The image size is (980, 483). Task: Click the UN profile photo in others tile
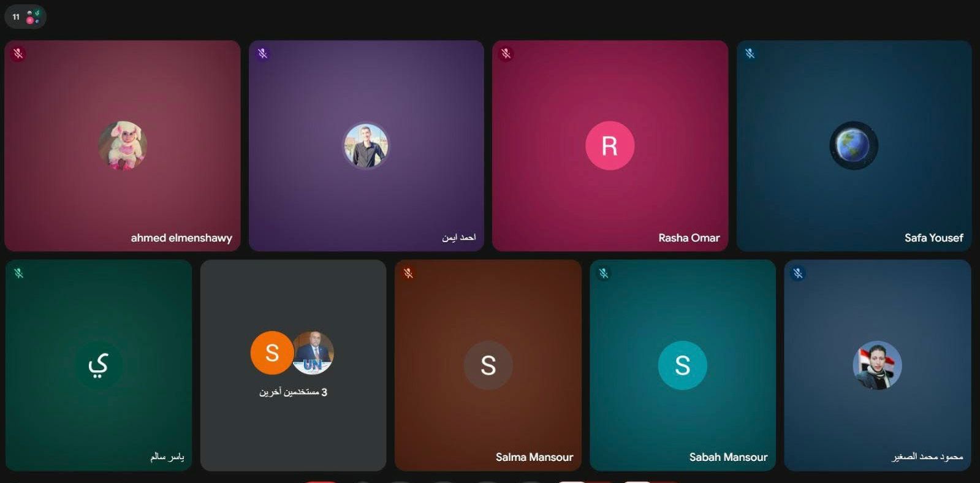click(314, 353)
